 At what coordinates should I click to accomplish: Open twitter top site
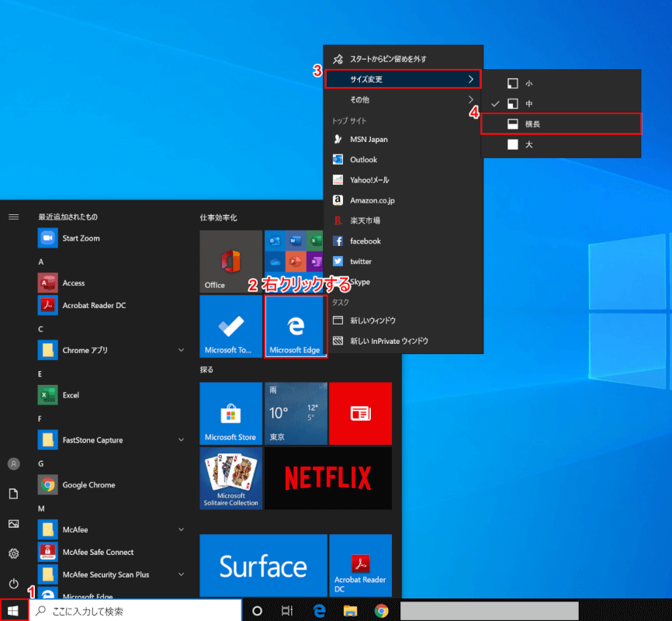[403, 261]
